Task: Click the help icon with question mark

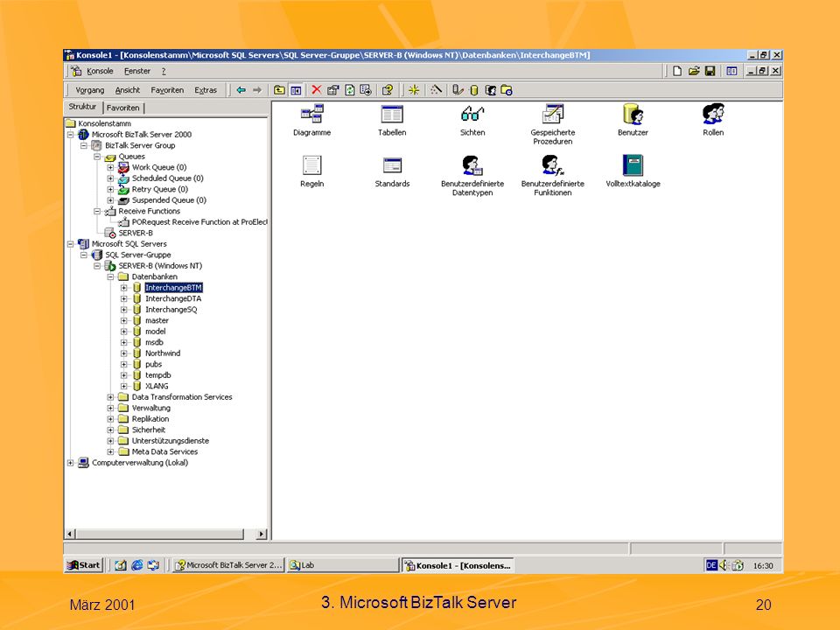Action: coord(388,90)
